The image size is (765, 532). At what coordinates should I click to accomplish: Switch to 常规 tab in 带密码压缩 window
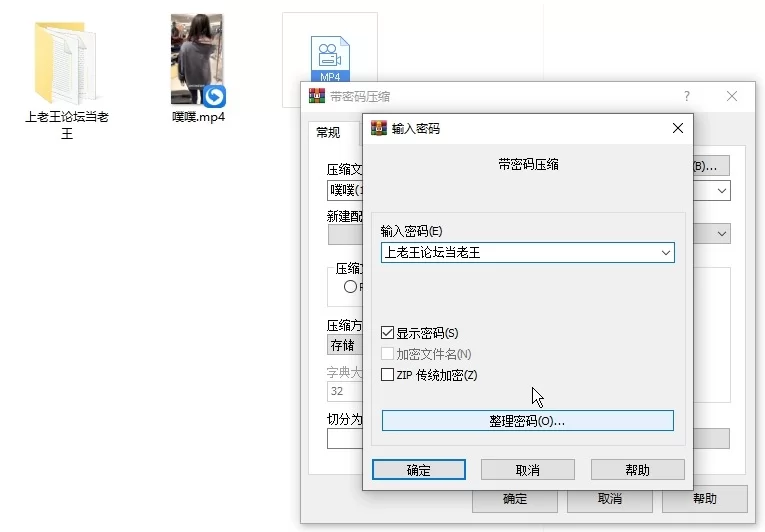tap(328, 132)
